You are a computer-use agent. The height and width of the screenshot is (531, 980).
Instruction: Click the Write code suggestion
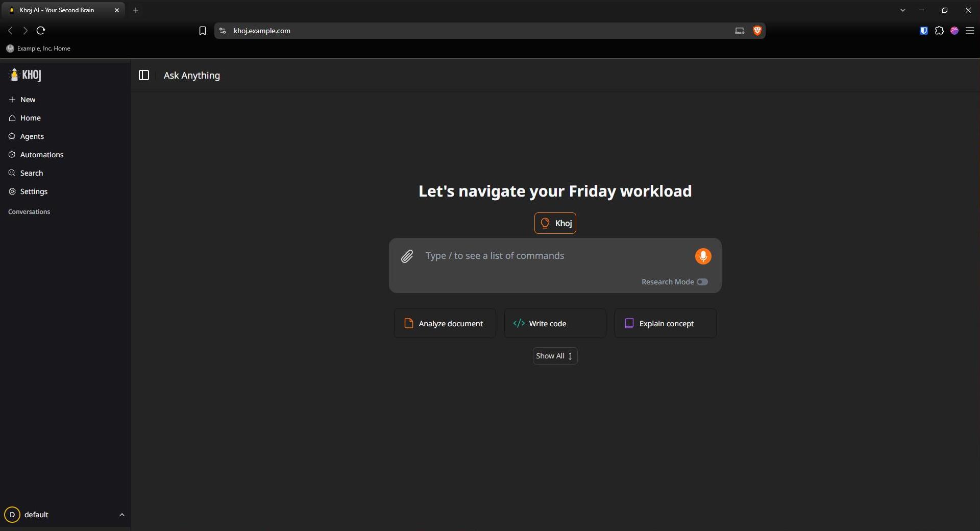(x=555, y=323)
